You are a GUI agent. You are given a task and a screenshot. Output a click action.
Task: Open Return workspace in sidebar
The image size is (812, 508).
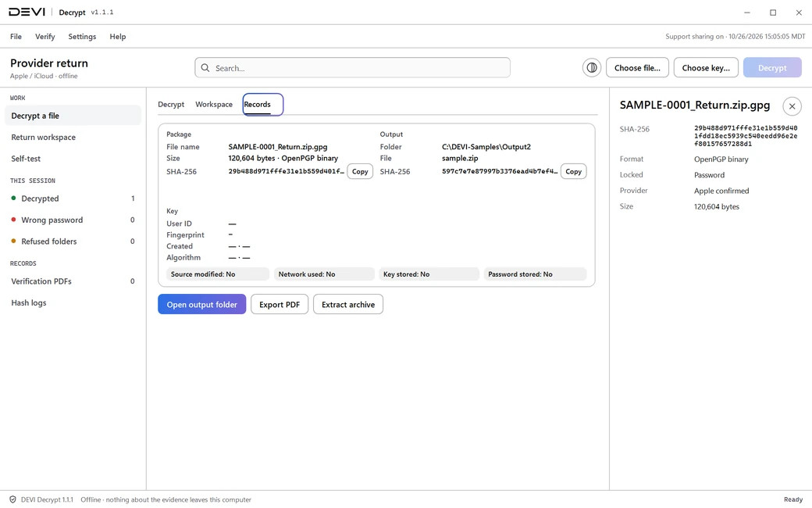coord(73,138)
